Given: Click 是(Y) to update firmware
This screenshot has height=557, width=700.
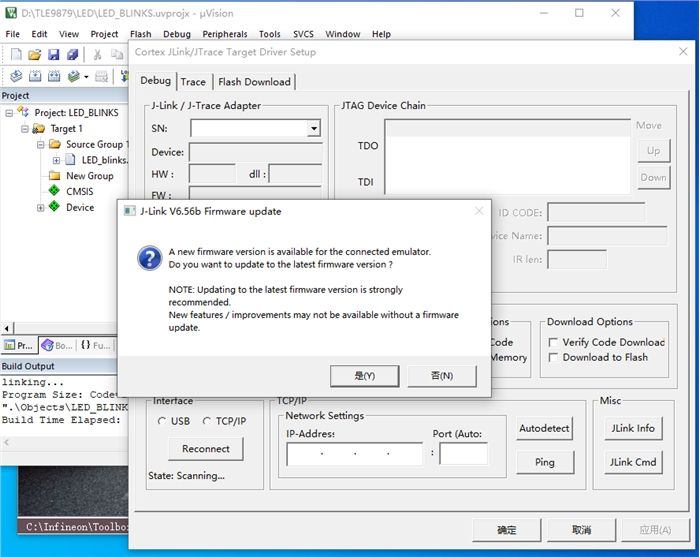Looking at the screenshot, I should (x=363, y=376).
